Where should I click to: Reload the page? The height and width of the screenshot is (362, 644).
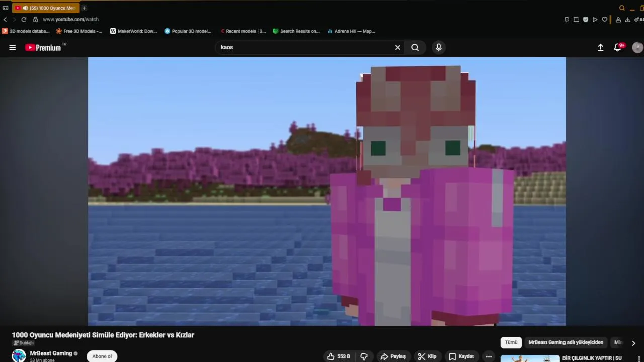(24, 19)
